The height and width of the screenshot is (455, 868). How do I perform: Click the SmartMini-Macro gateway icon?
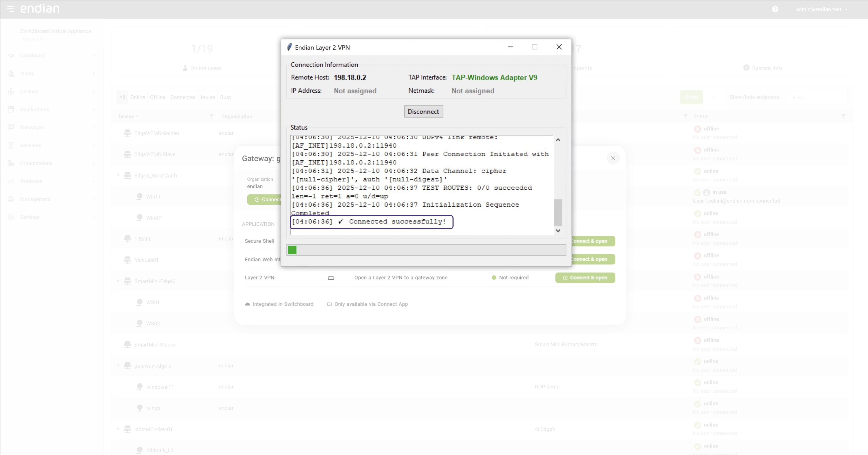[x=127, y=345]
